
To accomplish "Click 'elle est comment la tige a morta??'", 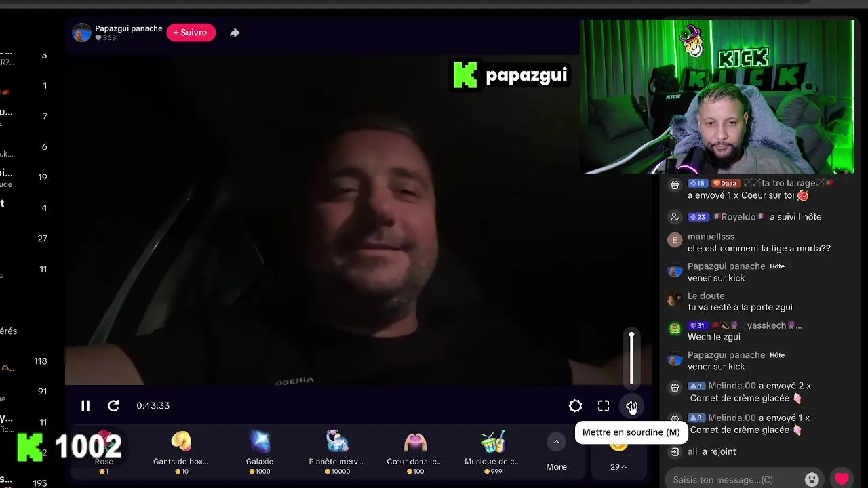I will 759,248.
